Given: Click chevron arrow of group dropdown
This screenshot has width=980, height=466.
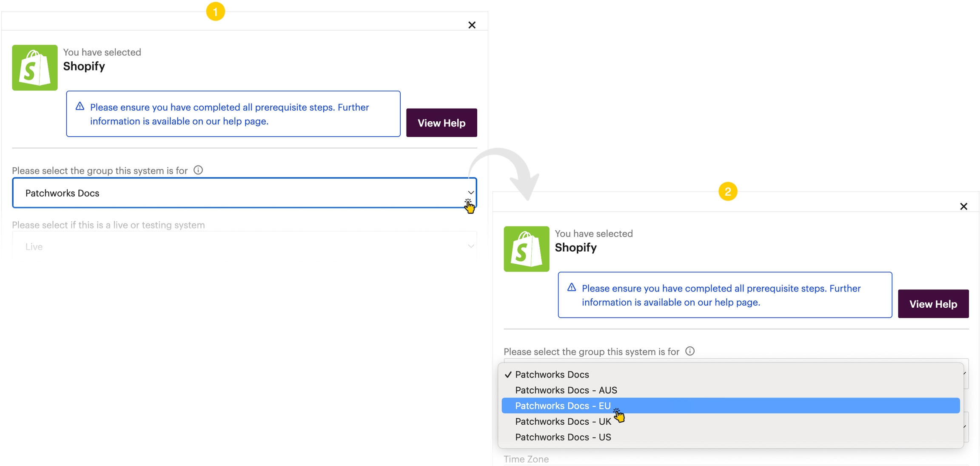Looking at the screenshot, I should pyautogui.click(x=470, y=193).
